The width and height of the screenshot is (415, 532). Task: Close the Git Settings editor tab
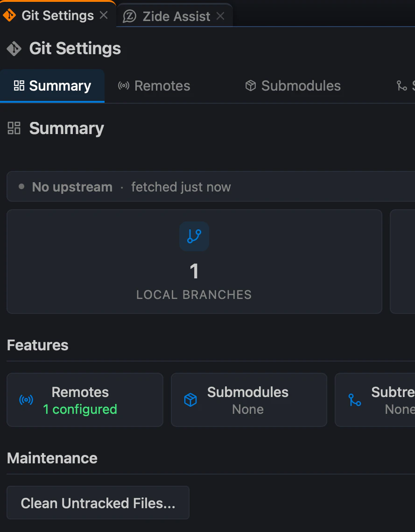coord(104,15)
